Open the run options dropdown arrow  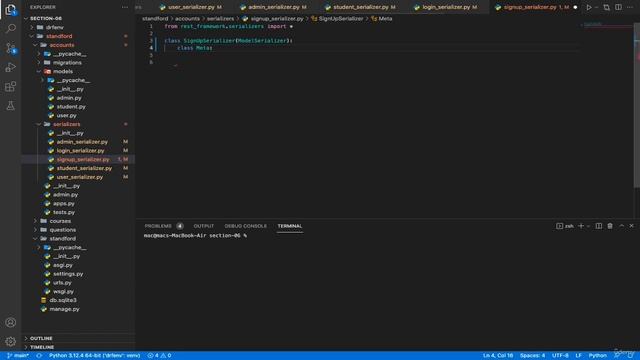point(596,7)
